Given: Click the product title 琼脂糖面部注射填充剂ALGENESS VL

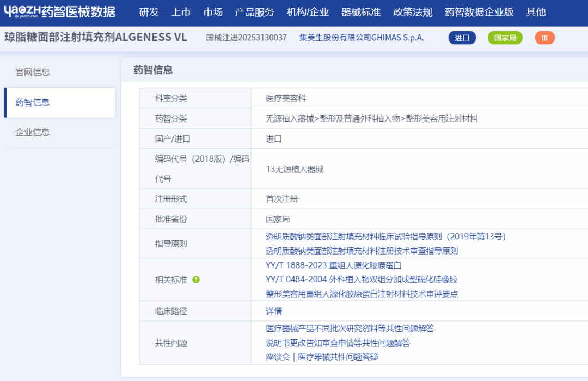Looking at the screenshot, I should [x=96, y=37].
